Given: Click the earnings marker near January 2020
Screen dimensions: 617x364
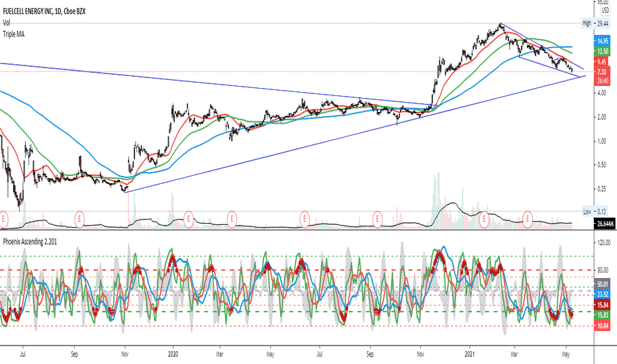Looking at the screenshot, I should click(188, 218).
